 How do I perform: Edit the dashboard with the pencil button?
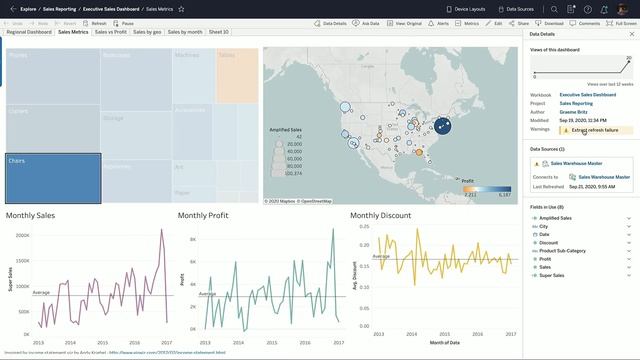point(493,24)
